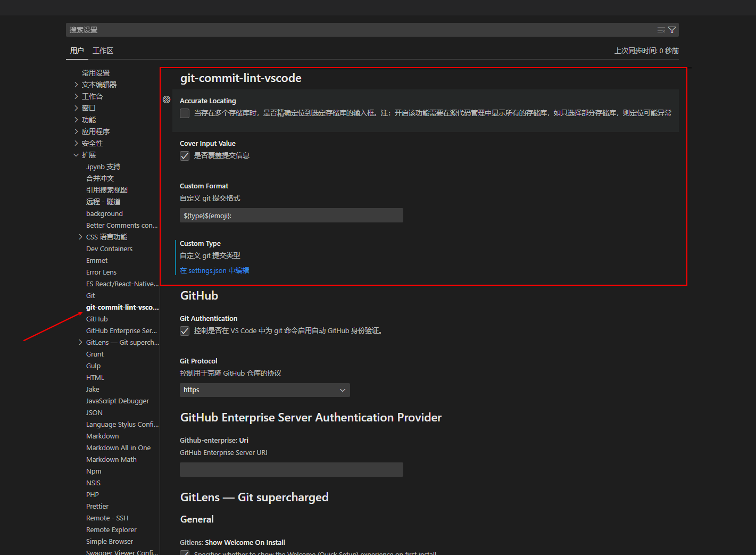Expand the 窗口 tree section
Viewport: 756px width, 555px height.
pos(76,108)
